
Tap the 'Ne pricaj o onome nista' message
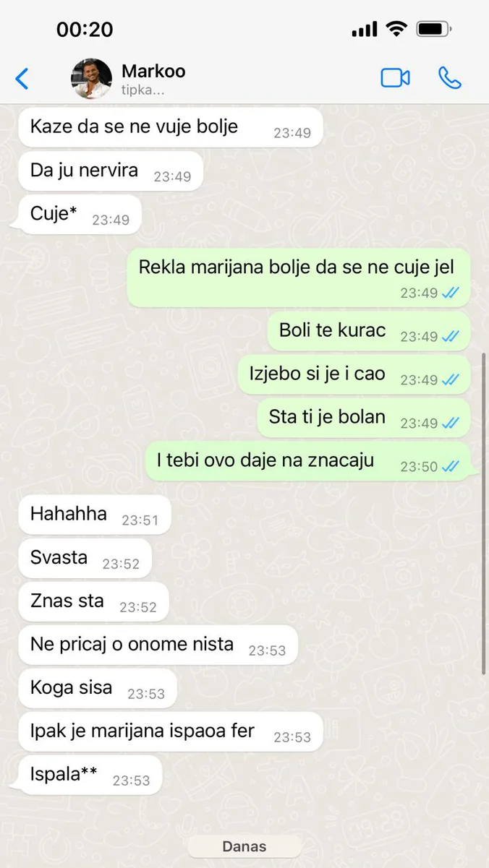tap(158, 645)
